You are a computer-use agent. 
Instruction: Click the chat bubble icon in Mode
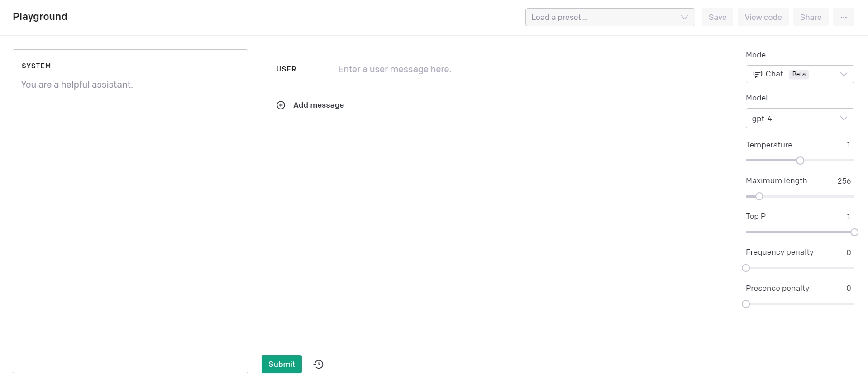[x=757, y=74]
